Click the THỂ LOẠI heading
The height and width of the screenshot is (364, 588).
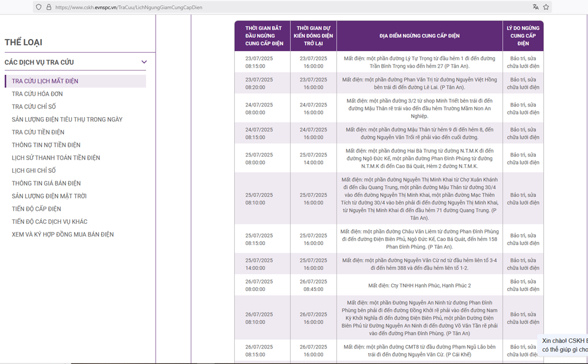[x=23, y=42]
